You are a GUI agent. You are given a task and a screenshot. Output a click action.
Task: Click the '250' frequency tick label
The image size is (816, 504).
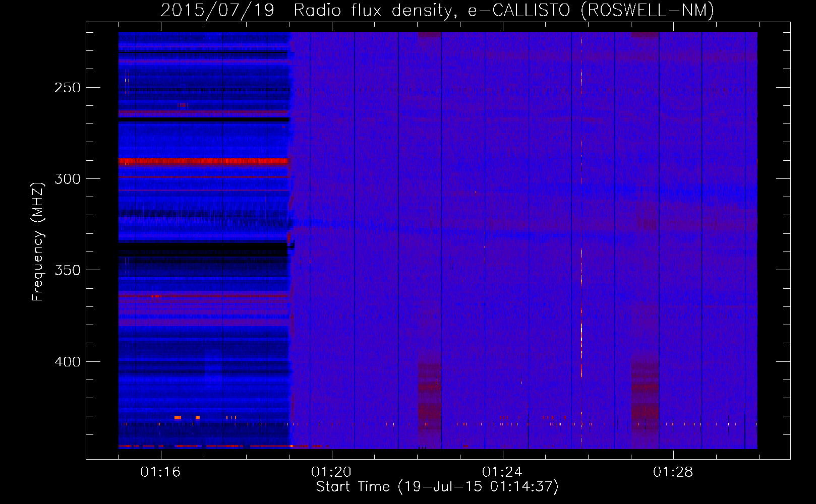tap(68, 88)
